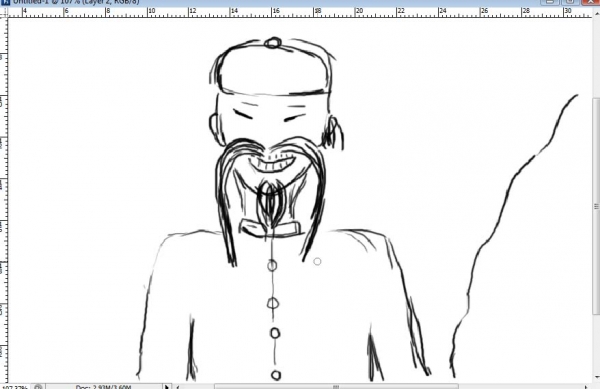Viewport: 600px width, 389px height.
Task: Click the Untitled-1 document title bar text
Action: coord(76,2)
